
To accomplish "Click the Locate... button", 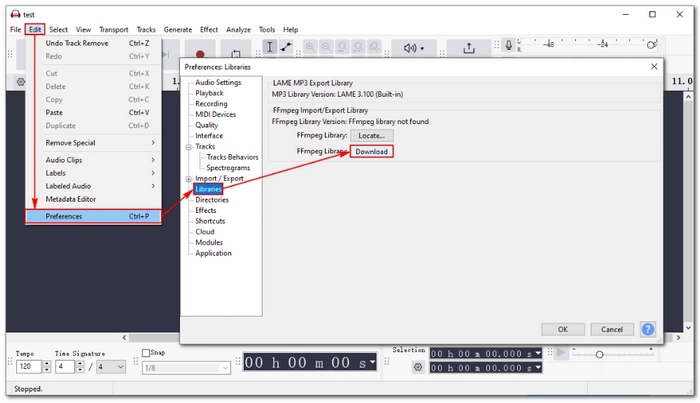I will (371, 135).
